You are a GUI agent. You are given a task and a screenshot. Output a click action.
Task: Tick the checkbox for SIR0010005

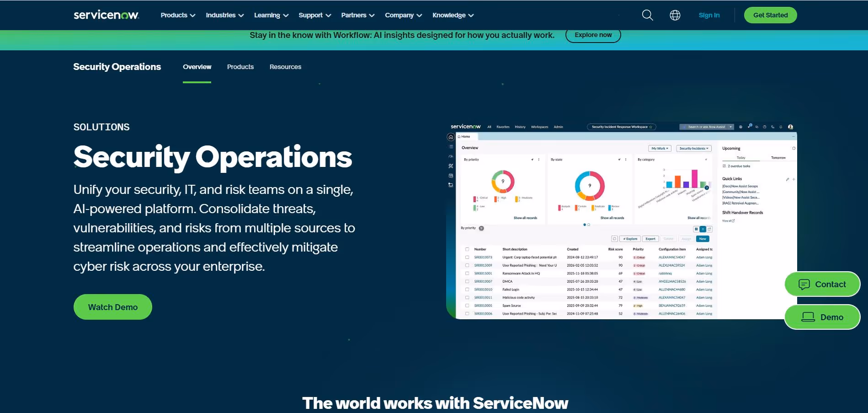467,306
